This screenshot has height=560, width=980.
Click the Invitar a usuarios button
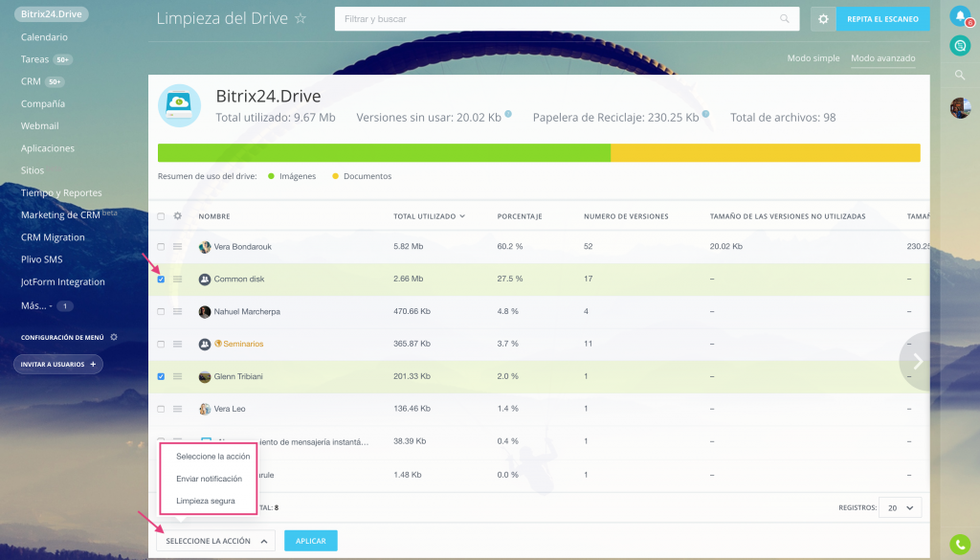58,365
